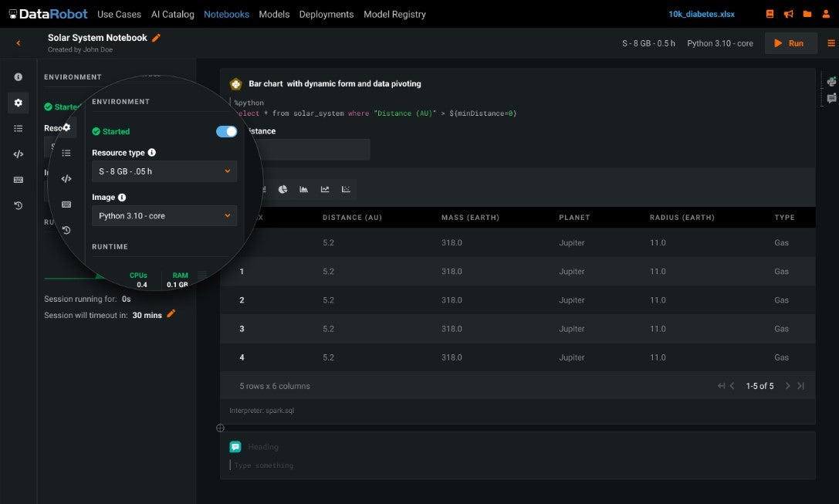Open the Python 3.10 - core image dropdown
839x504 pixels.
164,215
